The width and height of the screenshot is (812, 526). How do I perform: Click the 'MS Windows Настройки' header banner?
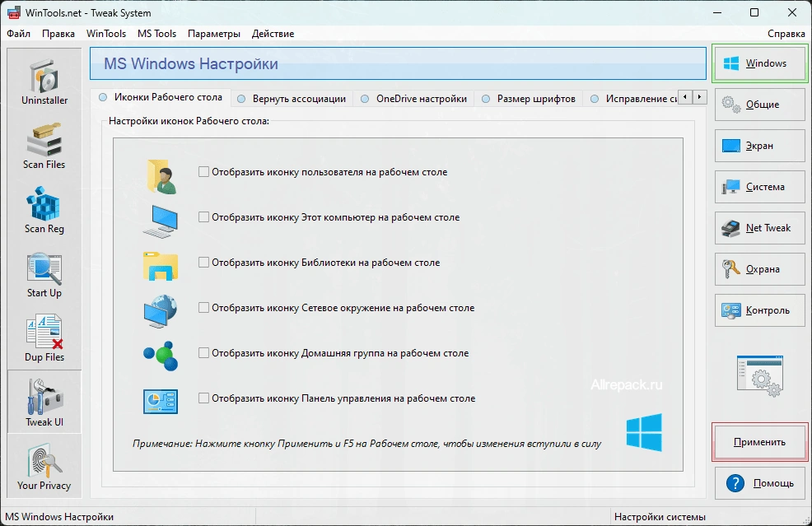[398, 63]
